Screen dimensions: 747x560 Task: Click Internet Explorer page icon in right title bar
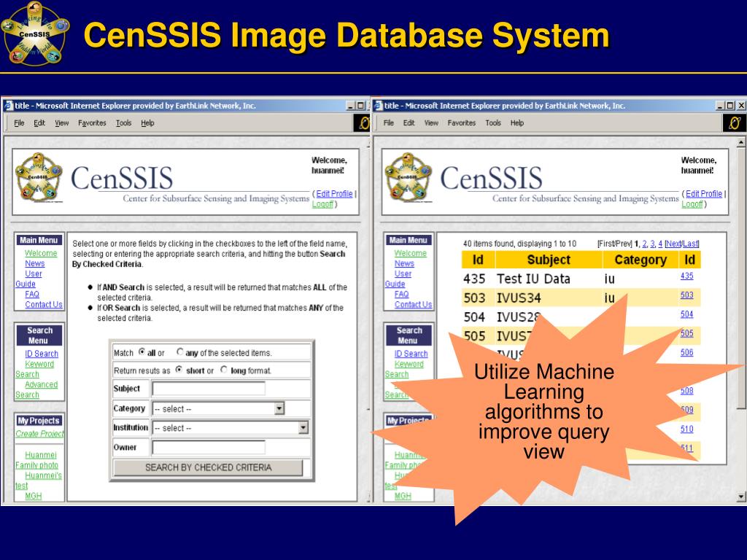(x=379, y=106)
